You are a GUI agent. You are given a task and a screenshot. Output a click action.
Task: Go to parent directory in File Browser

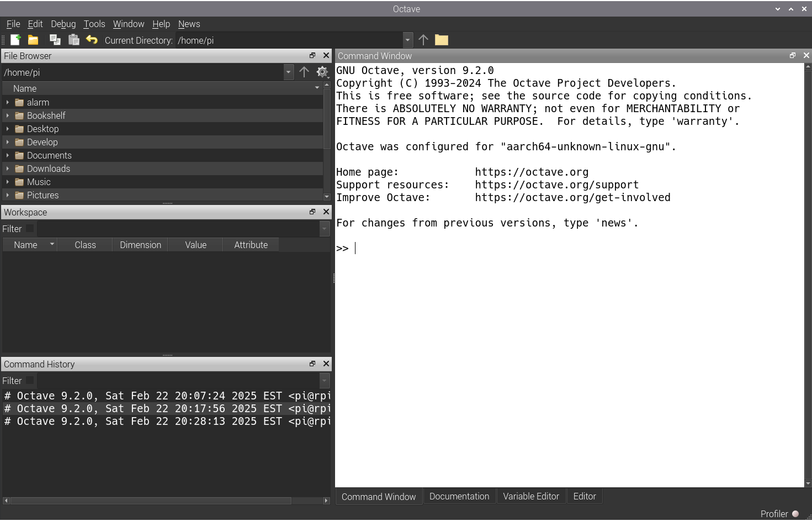(x=304, y=72)
